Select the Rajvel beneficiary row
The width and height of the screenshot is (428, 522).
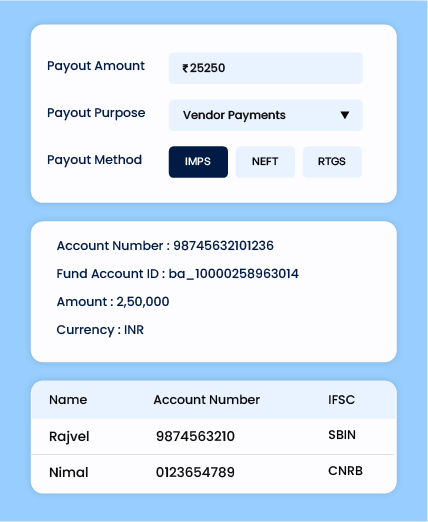pos(213,436)
